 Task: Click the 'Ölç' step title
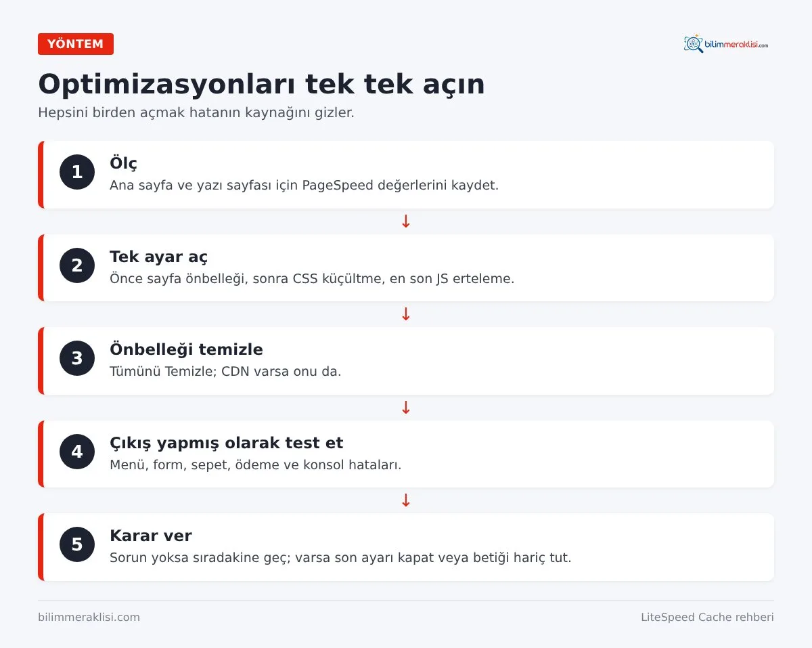click(123, 163)
